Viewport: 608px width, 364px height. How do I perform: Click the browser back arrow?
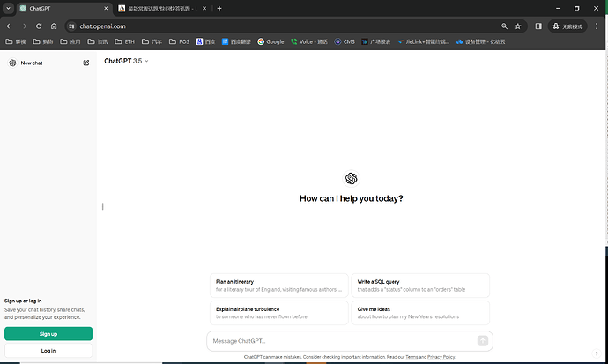point(10,26)
